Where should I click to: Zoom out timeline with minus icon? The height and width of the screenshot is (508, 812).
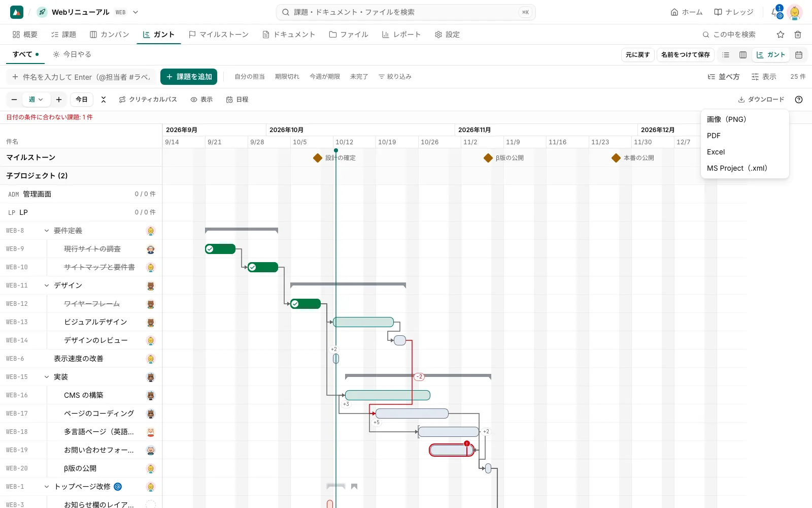coord(14,100)
